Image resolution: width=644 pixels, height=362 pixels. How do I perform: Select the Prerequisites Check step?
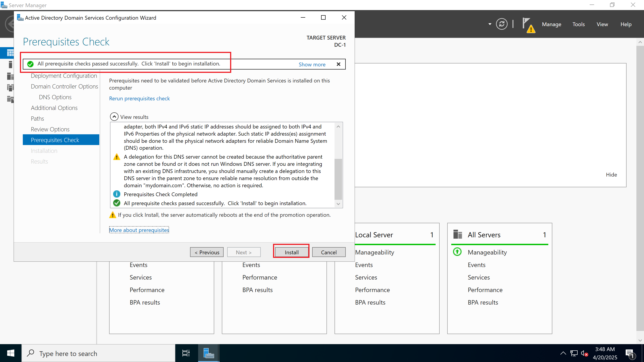[61, 140]
